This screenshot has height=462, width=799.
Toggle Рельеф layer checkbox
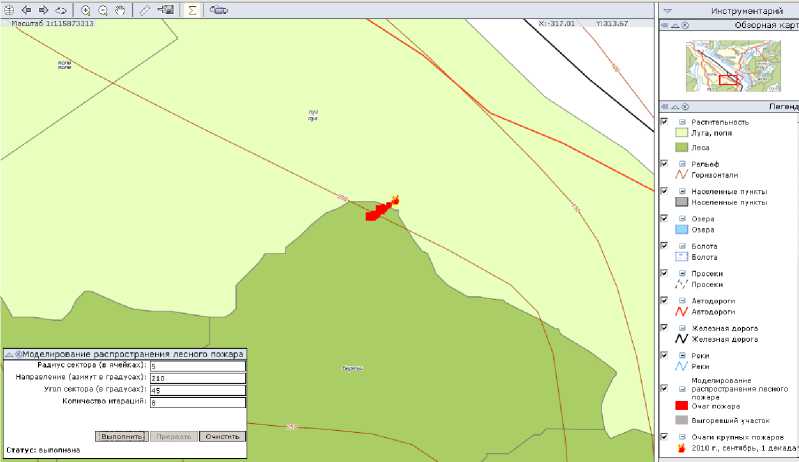click(x=664, y=163)
